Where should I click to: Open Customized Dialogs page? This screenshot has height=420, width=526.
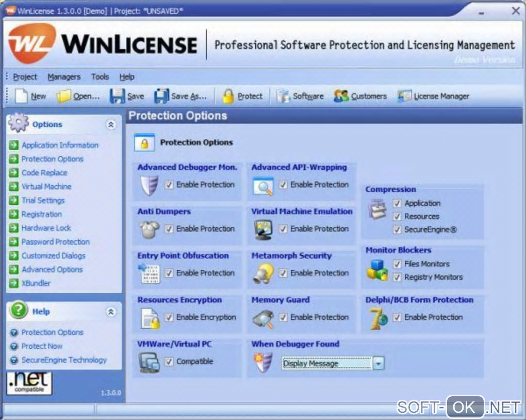pyautogui.click(x=53, y=256)
